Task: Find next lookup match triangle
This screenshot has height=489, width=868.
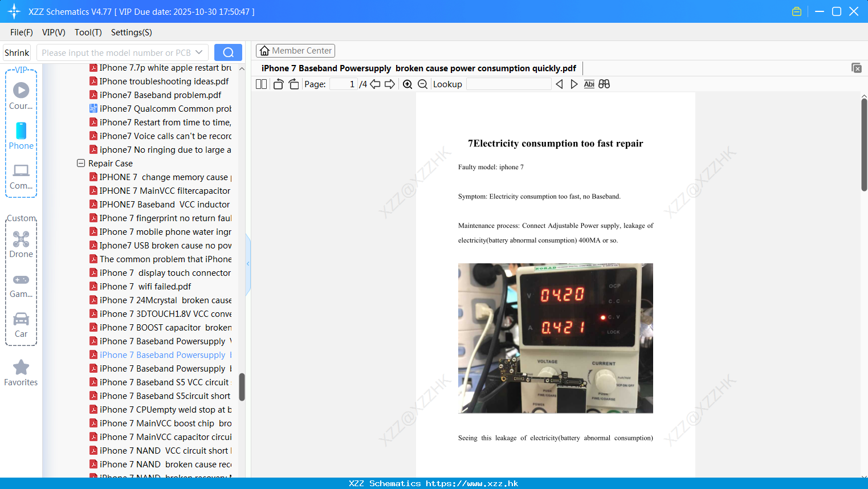Action: click(x=574, y=84)
